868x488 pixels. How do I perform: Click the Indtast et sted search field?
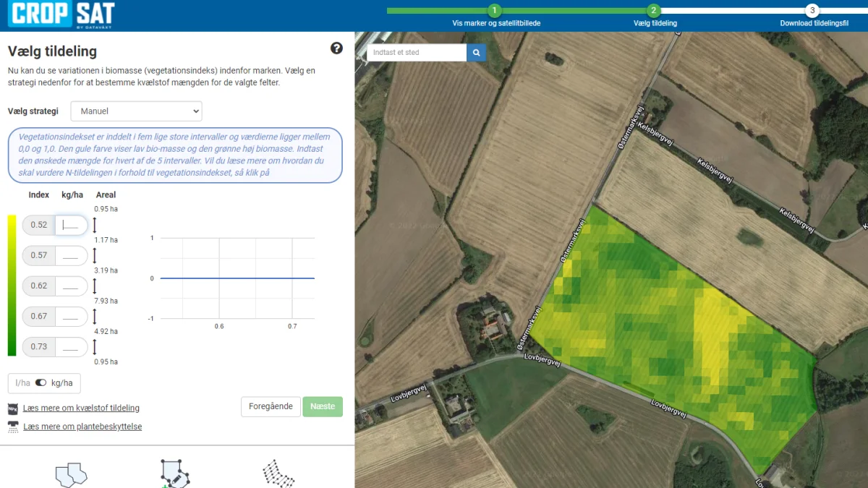[x=417, y=53]
